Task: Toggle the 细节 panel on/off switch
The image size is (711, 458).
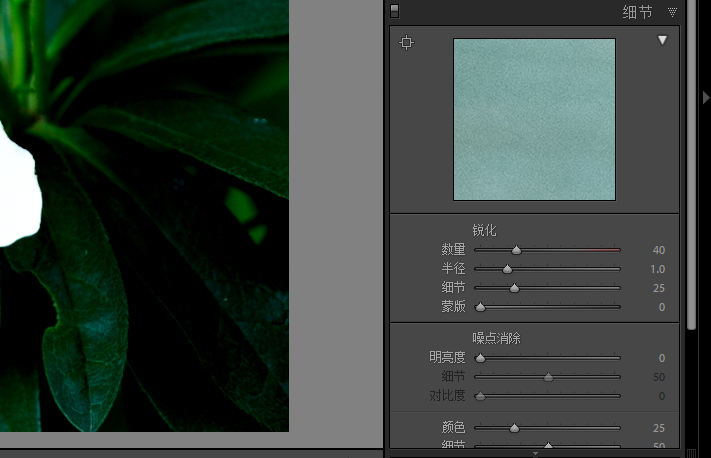Action: (394, 12)
